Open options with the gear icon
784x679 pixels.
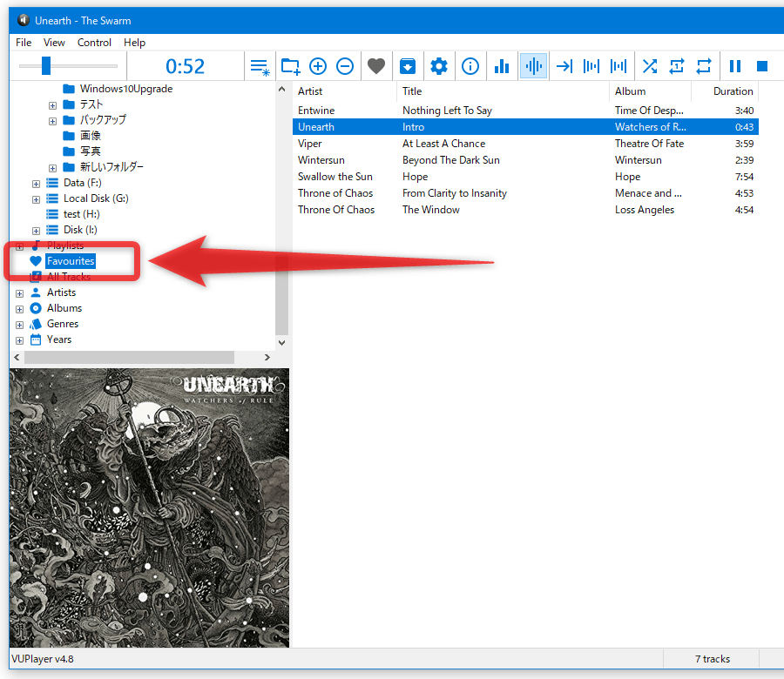pos(439,66)
